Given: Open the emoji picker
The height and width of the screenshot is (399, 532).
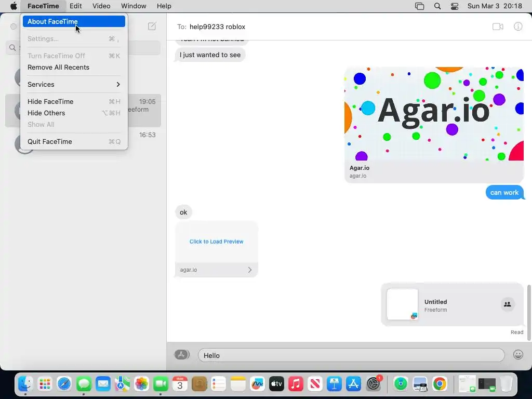Looking at the screenshot, I should click(518, 355).
